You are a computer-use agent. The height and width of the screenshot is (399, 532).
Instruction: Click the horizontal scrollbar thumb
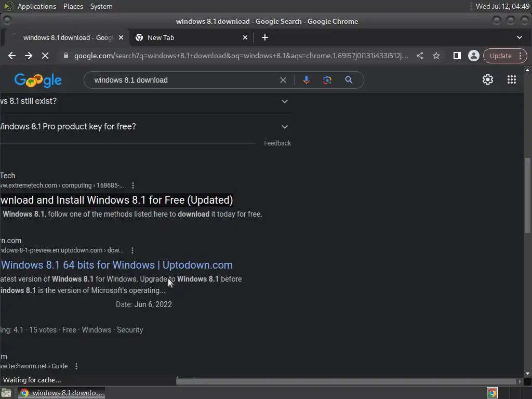345,381
